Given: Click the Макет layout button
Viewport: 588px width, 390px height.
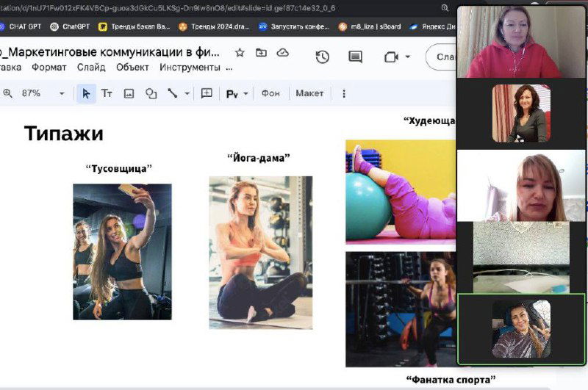Looking at the screenshot, I should (309, 93).
